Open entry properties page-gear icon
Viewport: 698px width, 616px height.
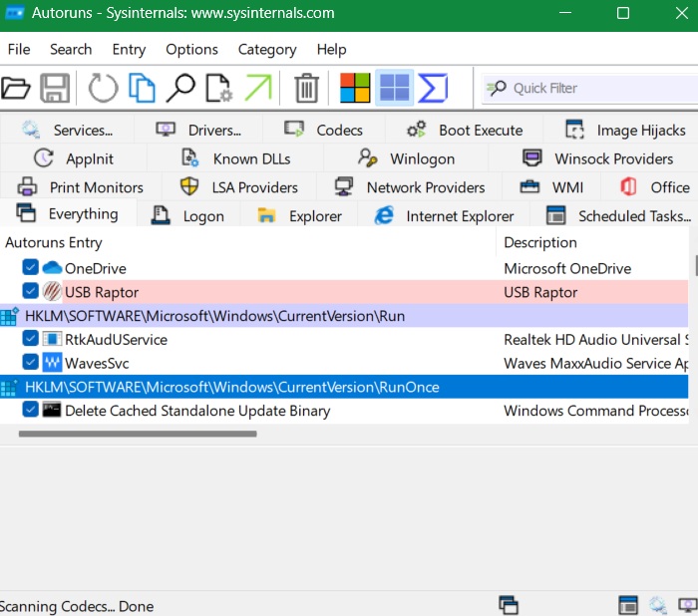tap(219, 88)
